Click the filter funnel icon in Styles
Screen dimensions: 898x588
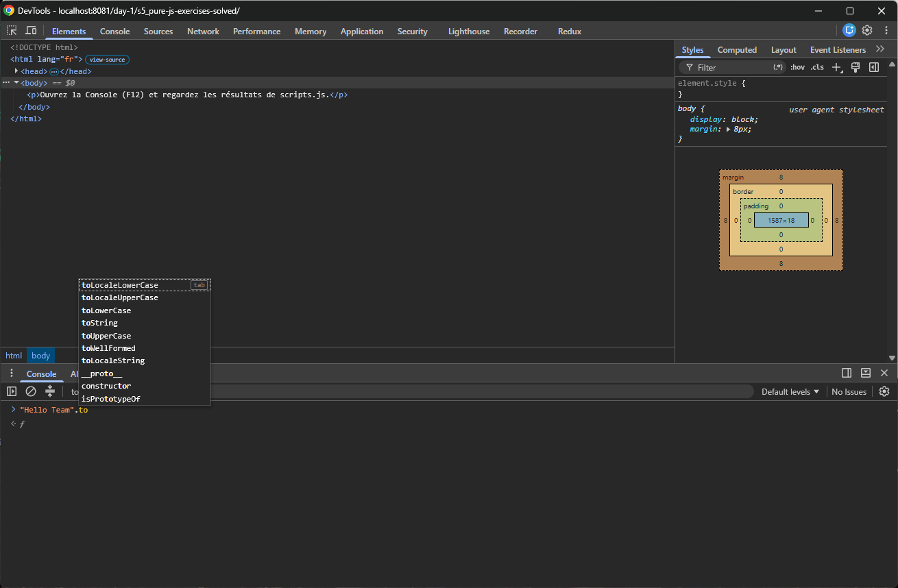690,67
